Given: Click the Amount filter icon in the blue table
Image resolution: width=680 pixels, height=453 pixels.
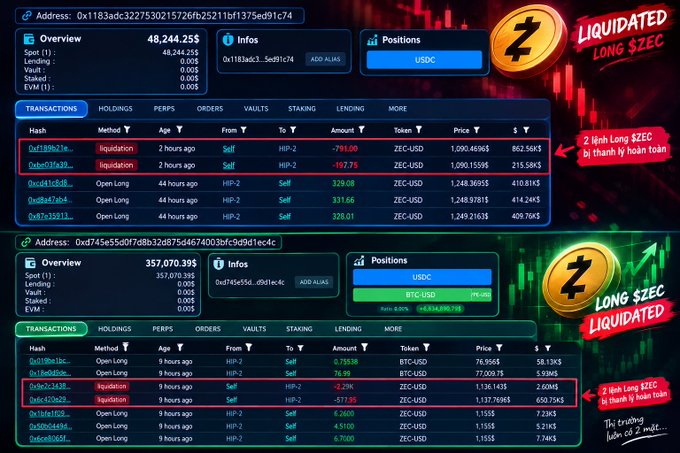Looking at the screenshot, I should 361,130.
